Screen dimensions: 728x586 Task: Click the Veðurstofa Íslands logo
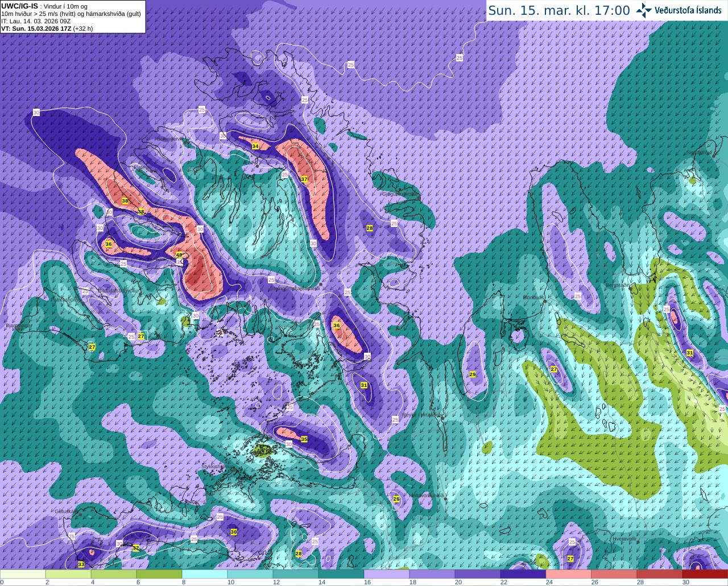[x=679, y=10]
